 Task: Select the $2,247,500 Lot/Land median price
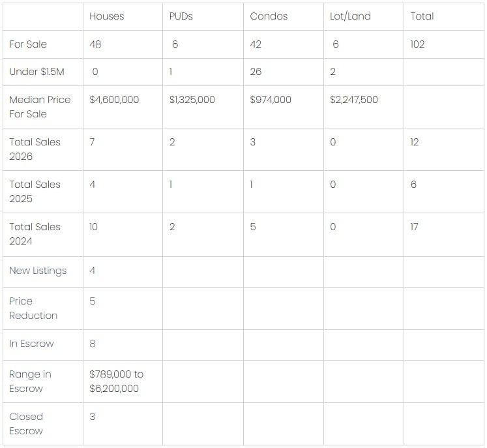pos(354,100)
